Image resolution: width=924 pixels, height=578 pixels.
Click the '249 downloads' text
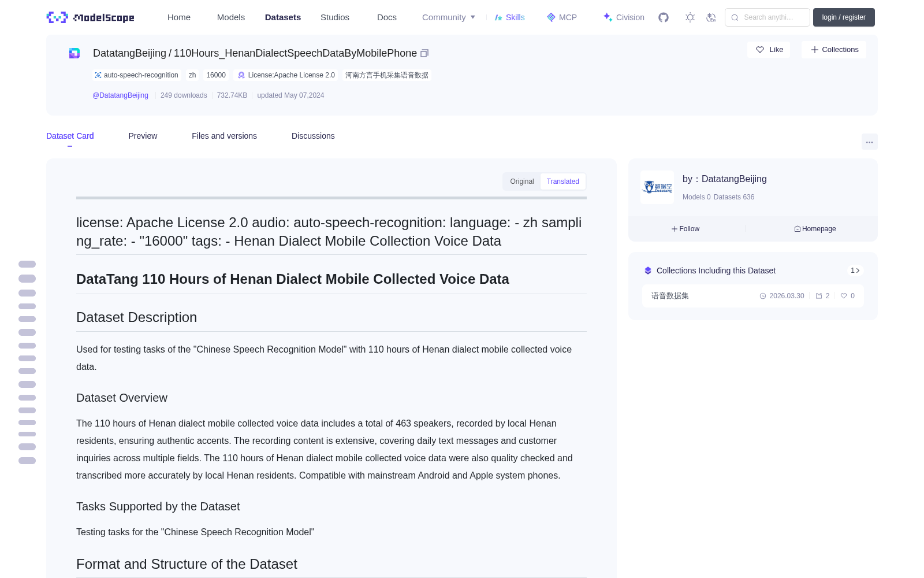coord(184,95)
